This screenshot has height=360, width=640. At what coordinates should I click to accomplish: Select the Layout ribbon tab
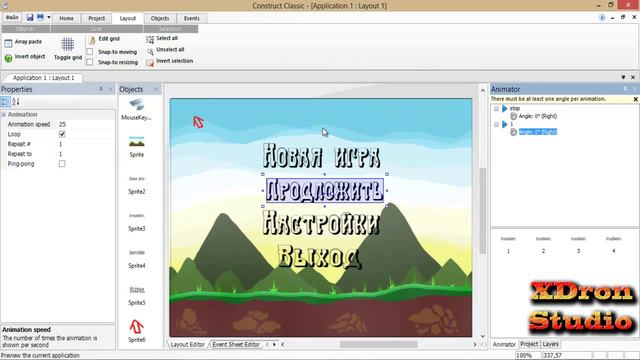pyautogui.click(x=127, y=18)
